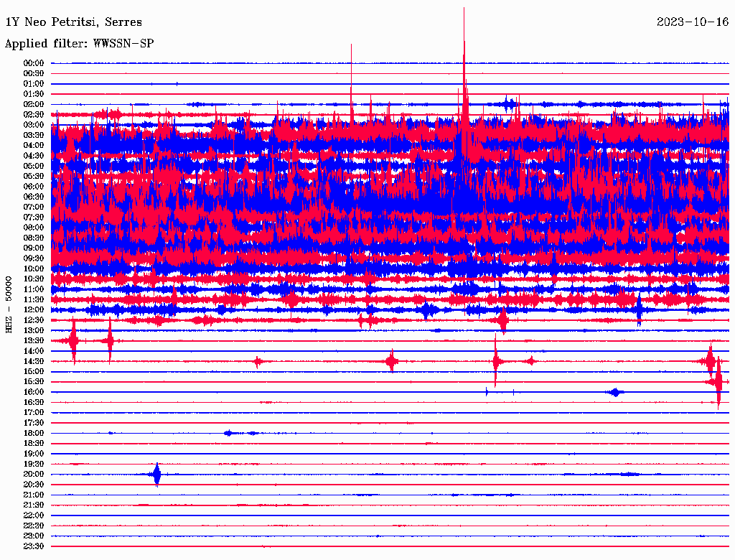Screen dimensions: 735x560
Task: Click the station title "1Y Neo Petritsi, Serres"
Action: pyautogui.click(x=73, y=22)
